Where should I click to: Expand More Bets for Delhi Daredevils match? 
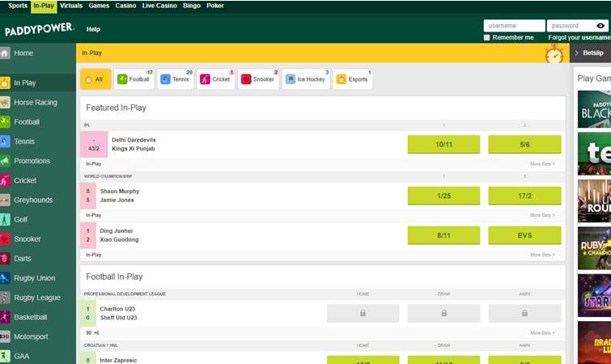click(542, 163)
